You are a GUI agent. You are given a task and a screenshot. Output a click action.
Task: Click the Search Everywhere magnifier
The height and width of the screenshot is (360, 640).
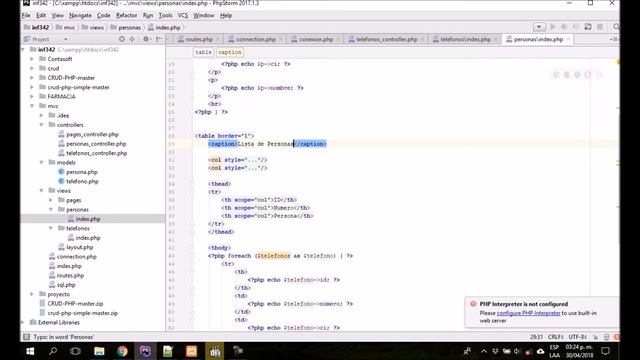pos(616,27)
